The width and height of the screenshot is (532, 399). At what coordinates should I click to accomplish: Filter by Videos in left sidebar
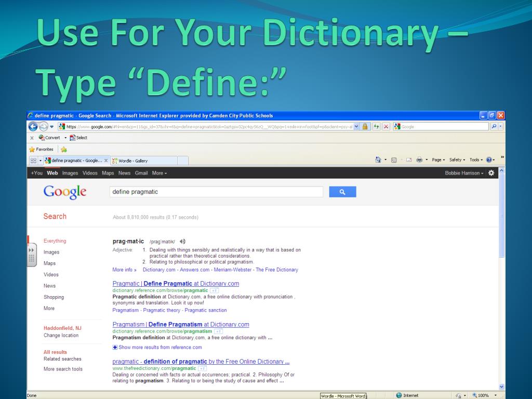(x=51, y=275)
